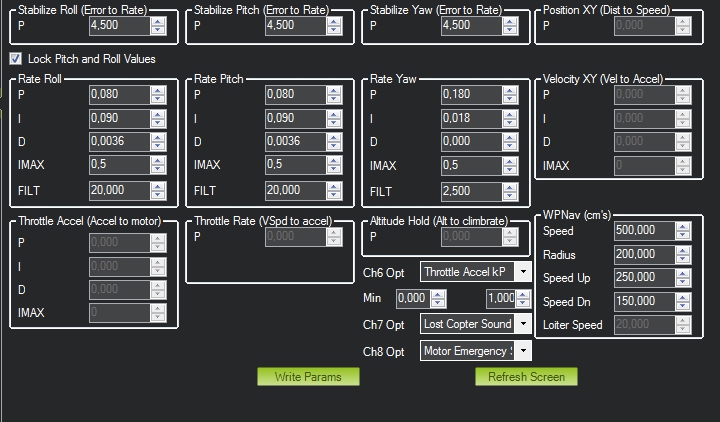Increase Rate Pitch FILT value
Image resolution: width=720 pixels, height=422 pixels.
click(x=334, y=186)
